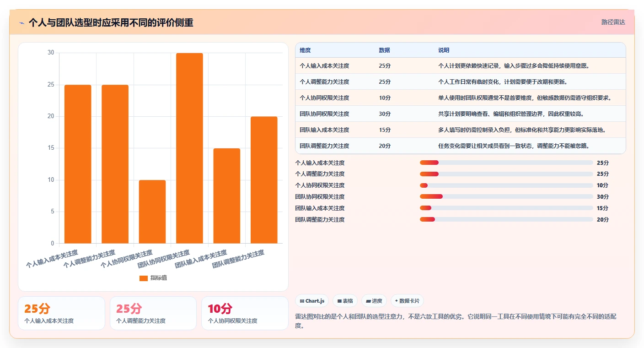Click the chart bar for 个人输入成本关注度

click(x=78, y=164)
